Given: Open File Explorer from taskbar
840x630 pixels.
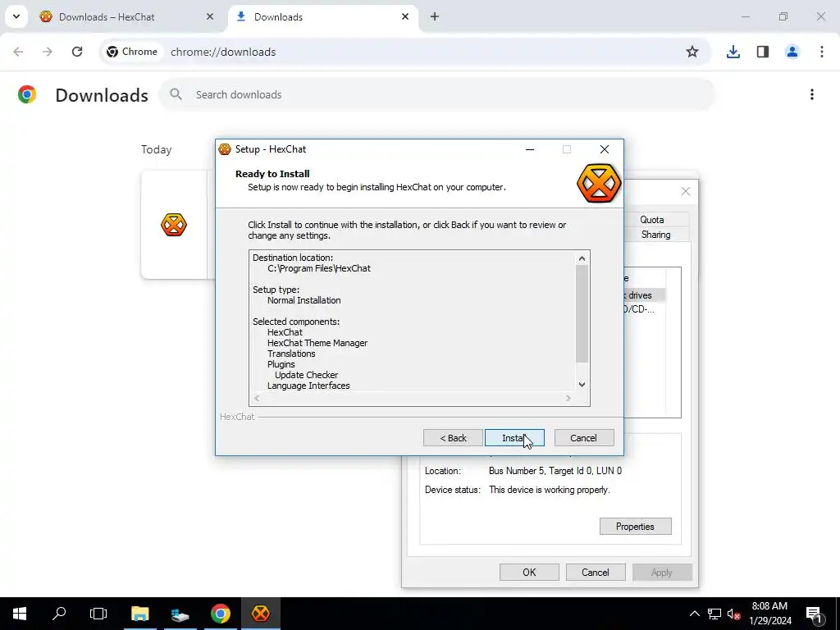Looking at the screenshot, I should coord(139,614).
